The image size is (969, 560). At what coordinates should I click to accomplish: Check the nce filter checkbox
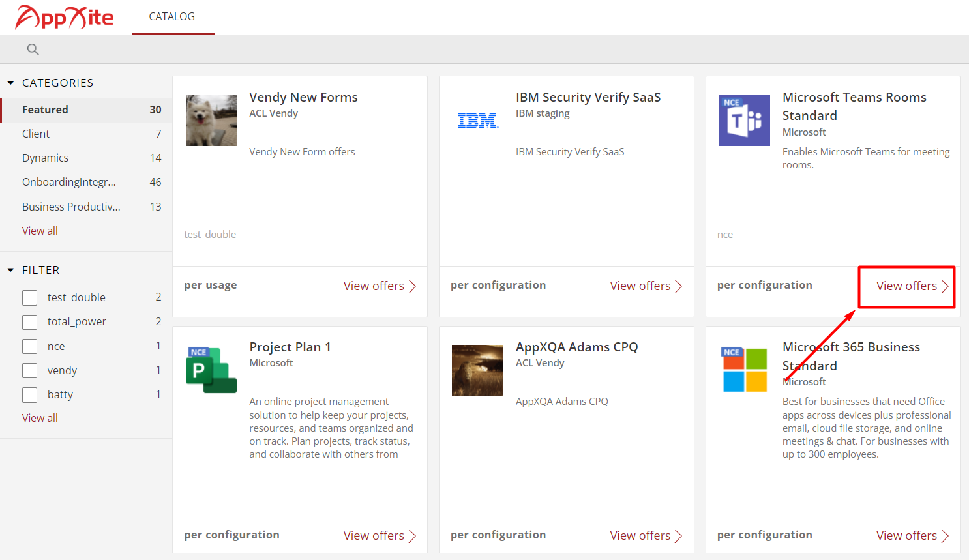[x=30, y=346]
